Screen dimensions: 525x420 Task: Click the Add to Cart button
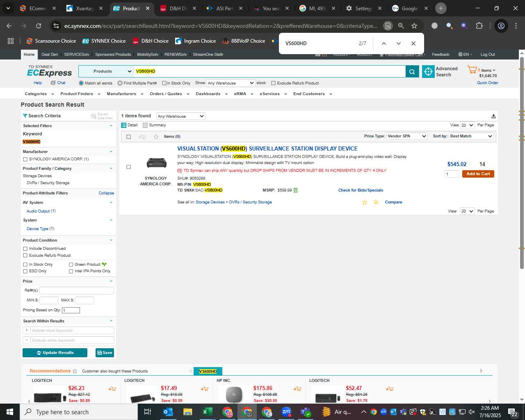pyautogui.click(x=478, y=174)
